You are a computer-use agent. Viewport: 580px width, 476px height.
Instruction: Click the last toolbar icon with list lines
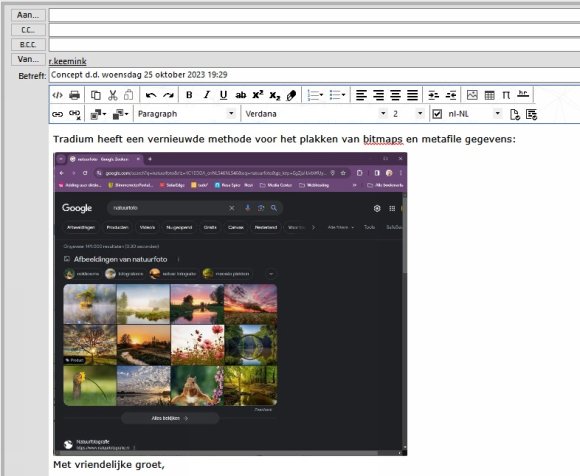click(x=532, y=114)
